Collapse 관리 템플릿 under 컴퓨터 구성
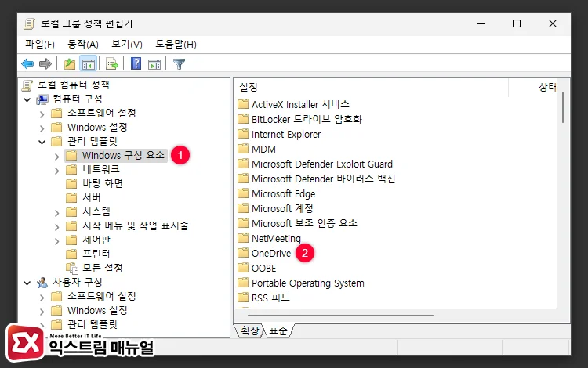Viewport: 588px width, 368px height. [x=42, y=143]
